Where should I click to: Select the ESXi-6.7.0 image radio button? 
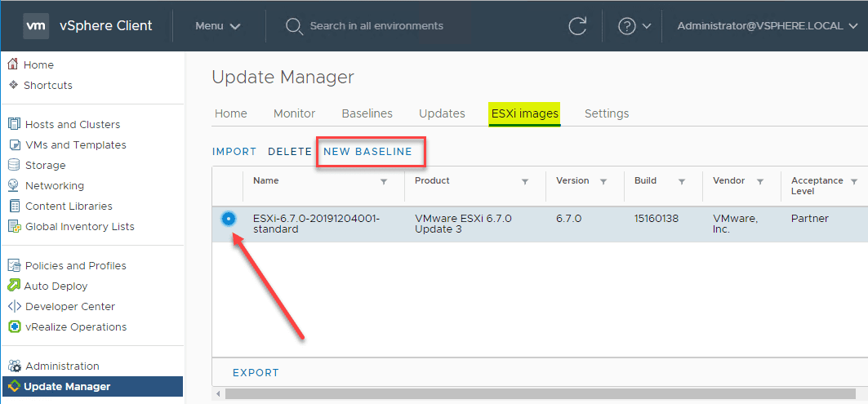[229, 218]
